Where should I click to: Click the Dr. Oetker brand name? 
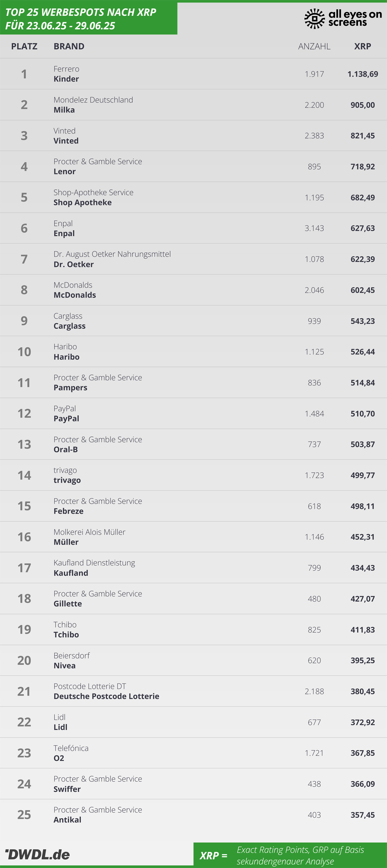point(74,264)
